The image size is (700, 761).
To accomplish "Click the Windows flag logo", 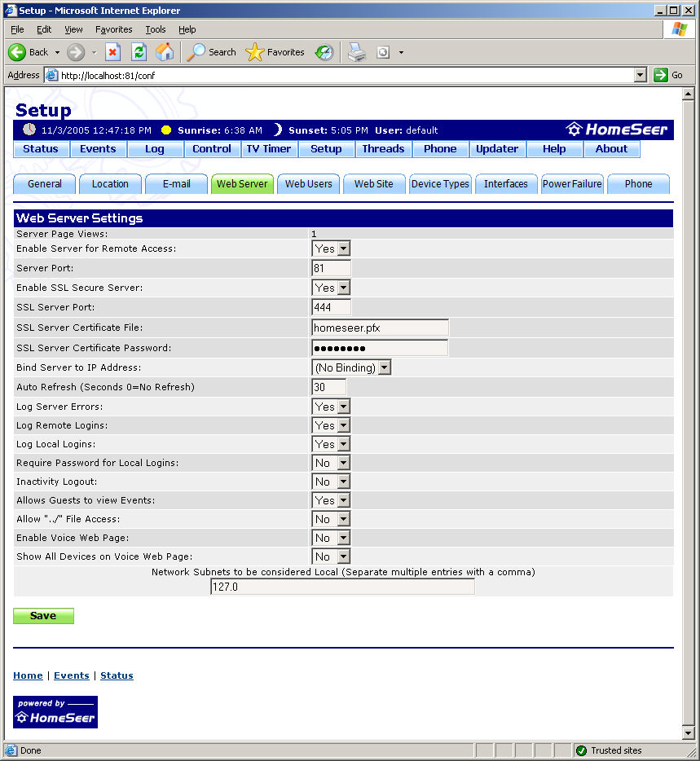I will pyautogui.click(x=680, y=29).
